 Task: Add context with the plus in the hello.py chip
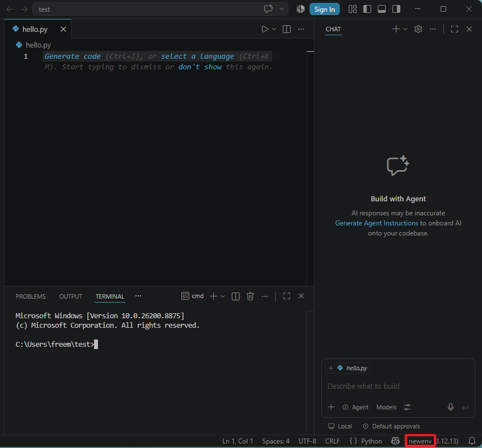331,368
